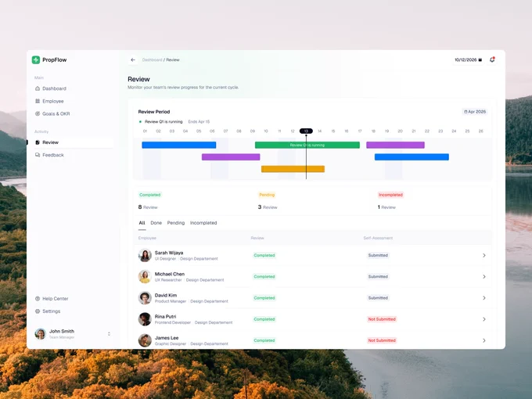This screenshot has width=532, height=399.
Task: Click the Ends Apr 15 label
Action: tap(199, 122)
